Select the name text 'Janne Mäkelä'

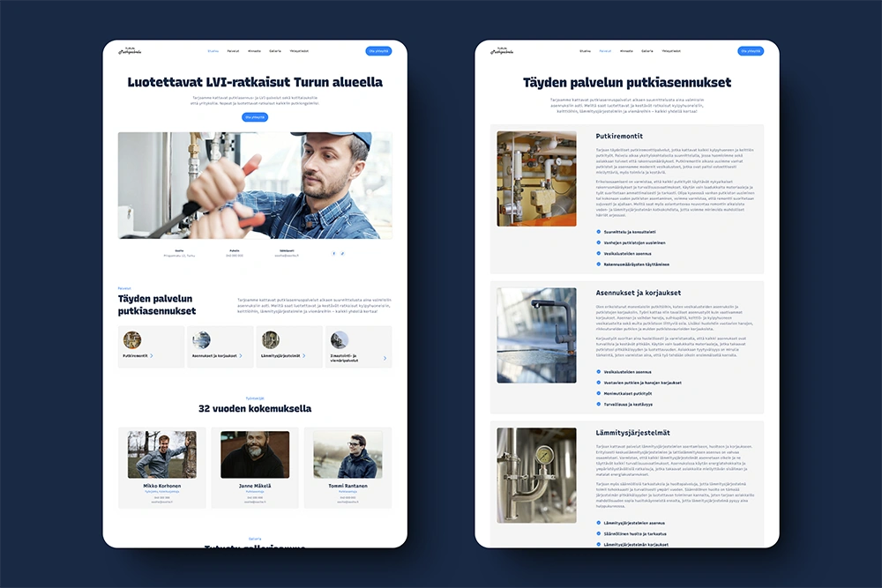point(255,486)
